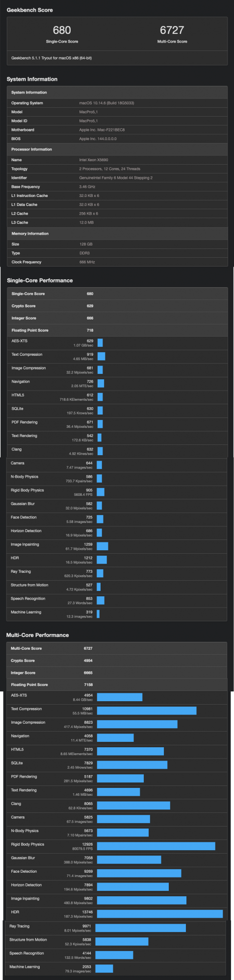Click the multi-core Navigation bar

115,738
